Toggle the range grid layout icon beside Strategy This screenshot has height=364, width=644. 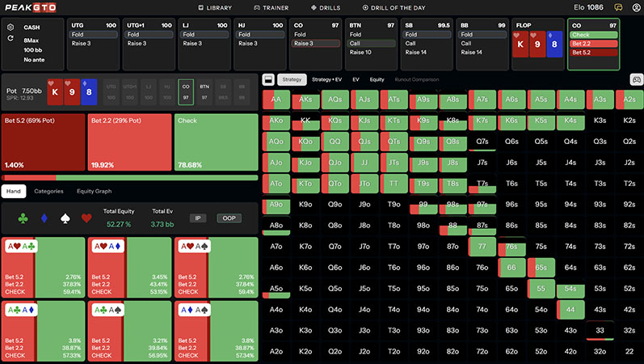point(268,80)
